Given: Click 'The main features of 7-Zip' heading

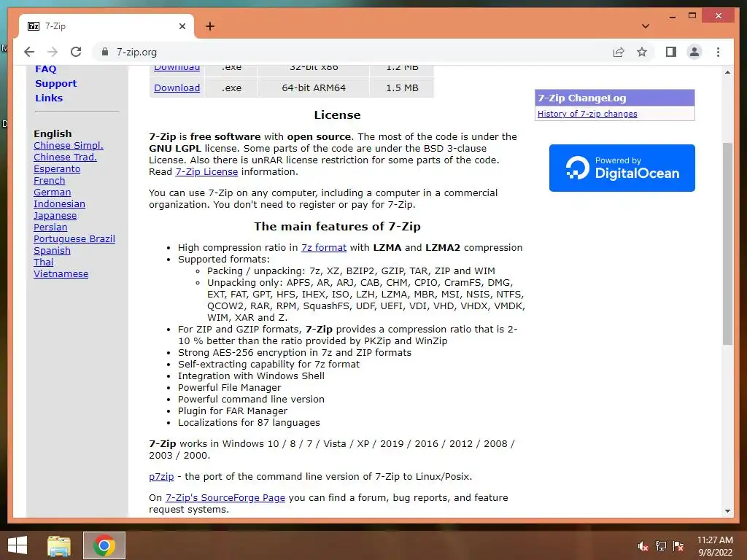Looking at the screenshot, I should [x=337, y=226].
